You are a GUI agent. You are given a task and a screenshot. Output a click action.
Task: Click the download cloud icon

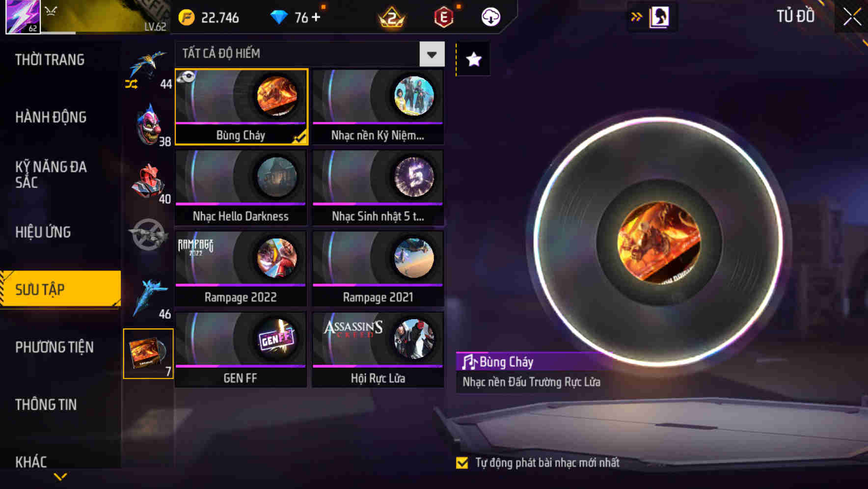[x=490, y=17]
